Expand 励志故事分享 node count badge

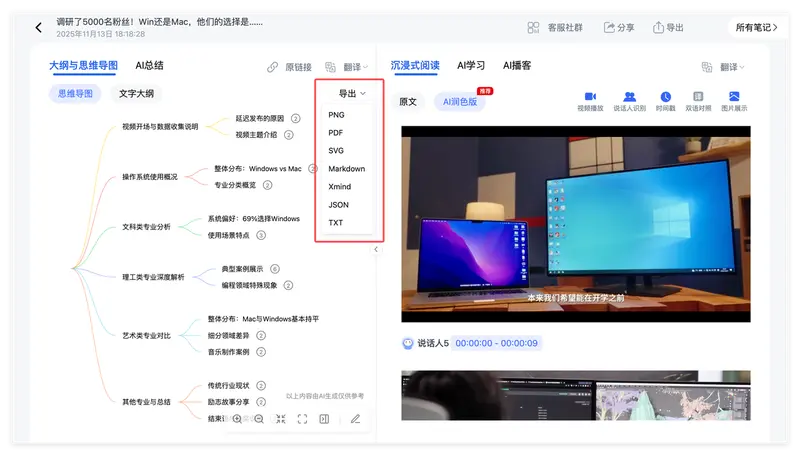tap(261, 401)
